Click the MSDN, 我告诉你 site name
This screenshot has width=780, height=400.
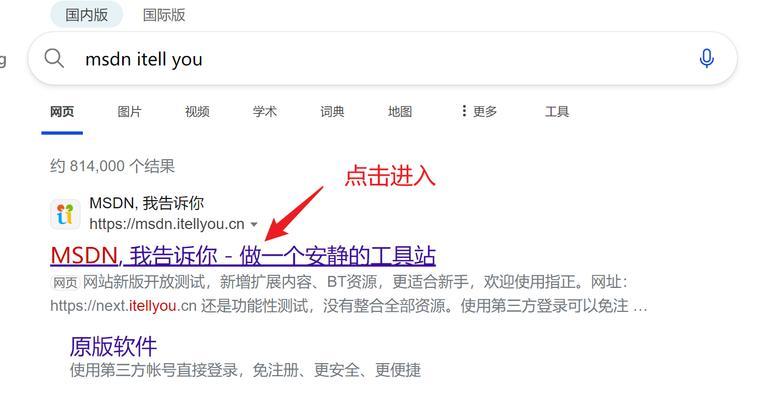tap(146, 203)
